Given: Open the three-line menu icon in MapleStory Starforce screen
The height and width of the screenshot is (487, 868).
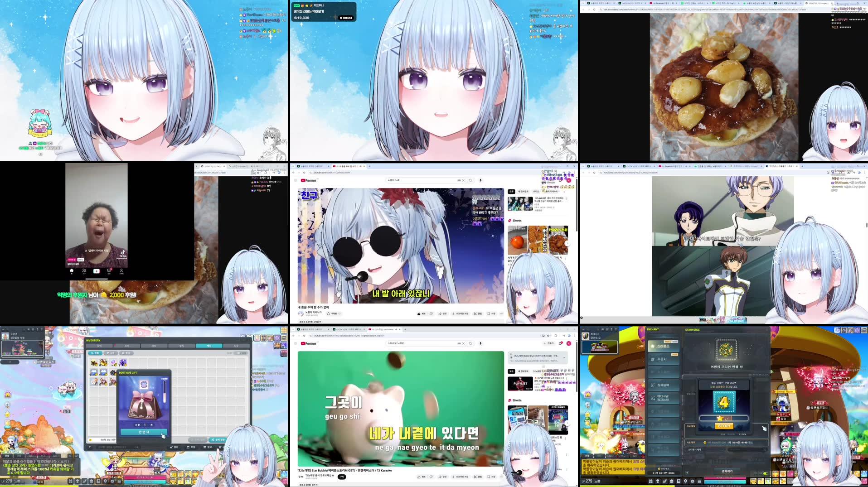Looking at the screenshot, I should click(699, 481).
